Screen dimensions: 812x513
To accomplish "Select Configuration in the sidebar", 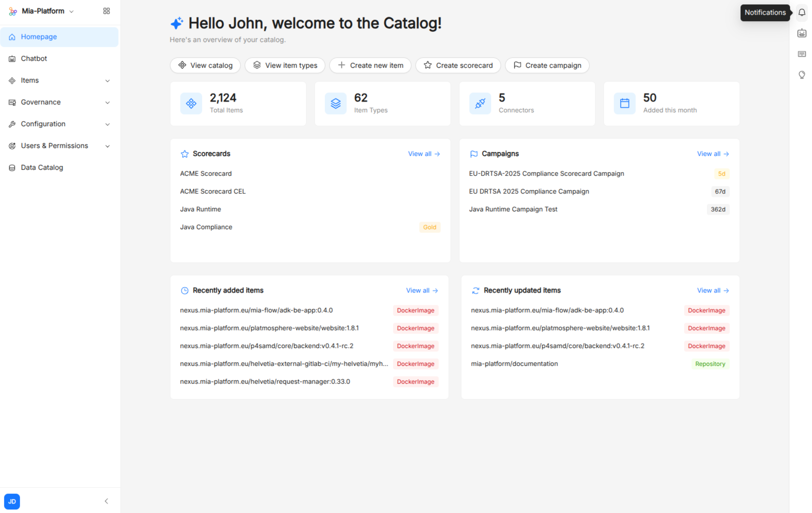I will tap(59, 124).
